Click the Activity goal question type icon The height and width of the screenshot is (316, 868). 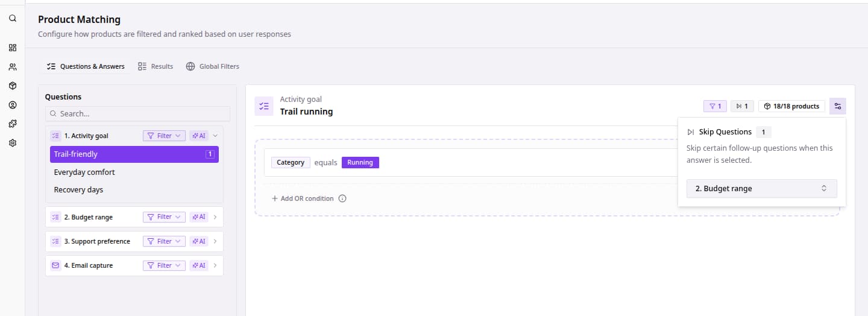55,136
